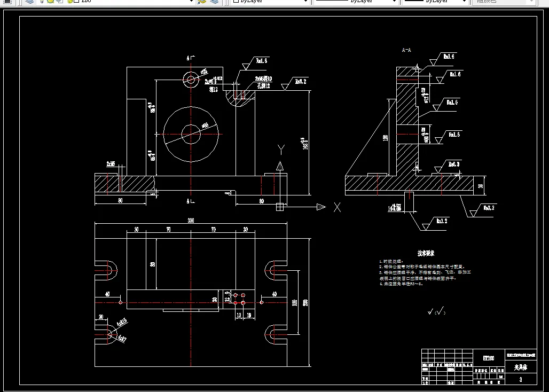Screen dimensions: 549x392
Task: Open the color ByLayer dropdown
Action: pyautogui.click(x=270, y=2)
